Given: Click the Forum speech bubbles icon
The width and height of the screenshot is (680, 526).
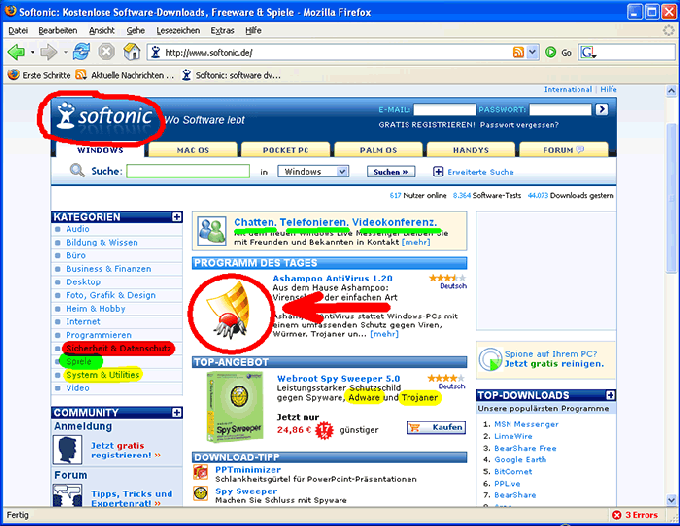Looking at the screenshot, I should tap(67, 496).
